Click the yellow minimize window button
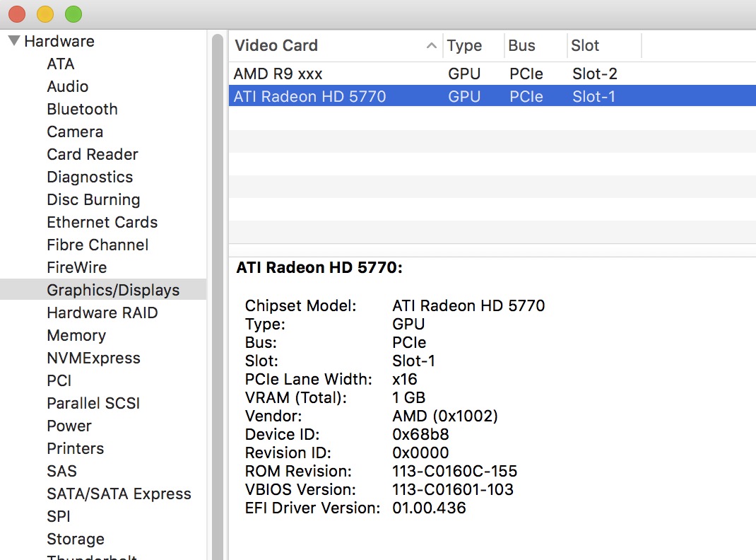This screenshot has width=756, height=560. [45, 14]
